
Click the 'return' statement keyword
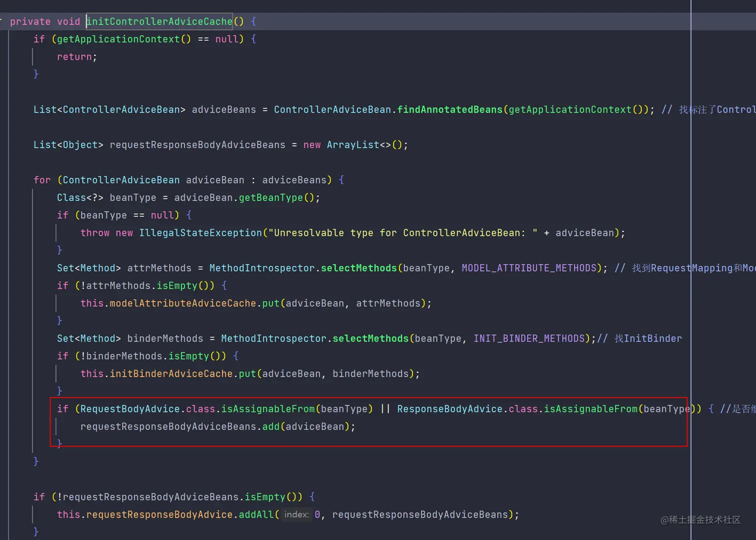point(74,57)
